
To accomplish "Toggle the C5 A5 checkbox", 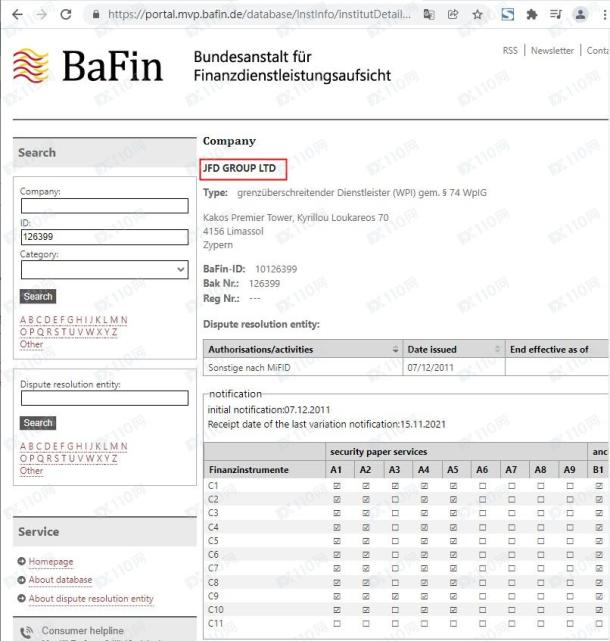I will pyautogui.click(x=453, y=541).
